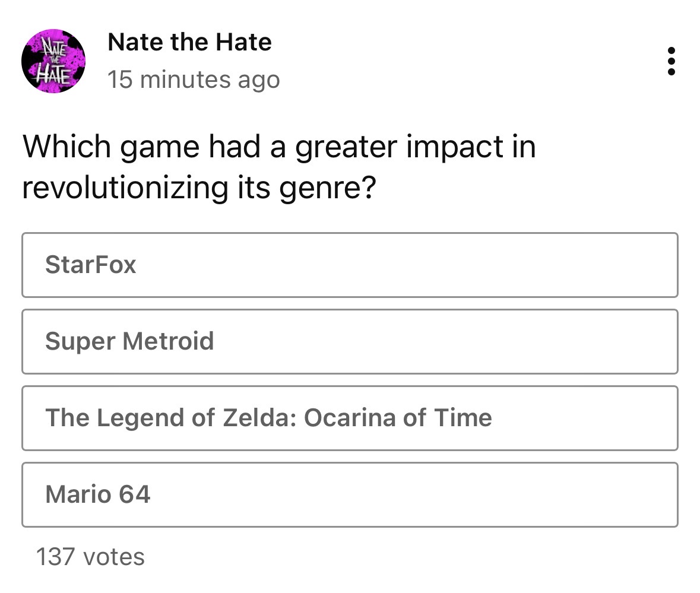Choose Mario 64 as your answer
Image resolution: width=700 pixels, height=593 pixels.
click(350, 494)
